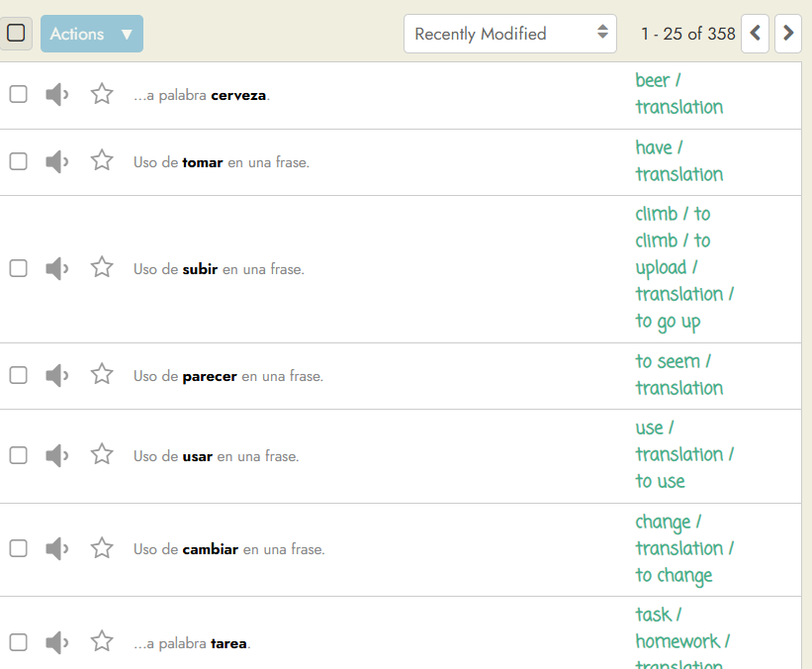Play audio for the tarea card
The height and width of the screenshot is (669, 812).
click(56, 642)
